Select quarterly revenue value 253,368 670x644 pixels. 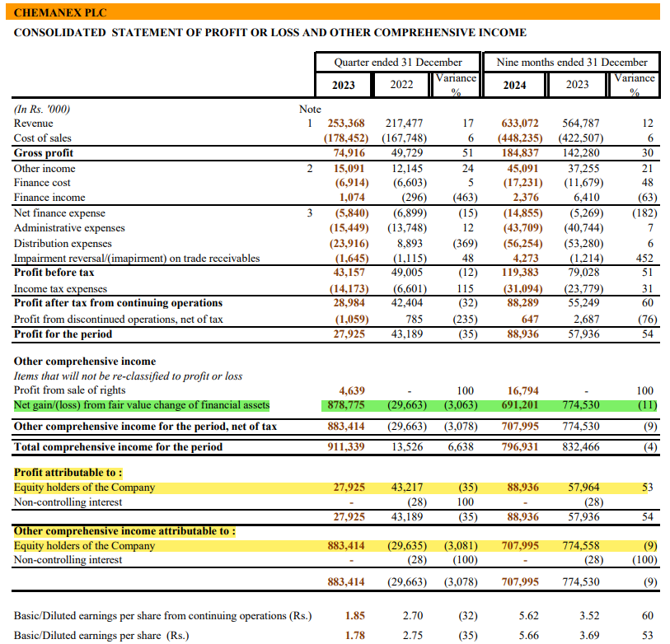[x=346, y=124]
